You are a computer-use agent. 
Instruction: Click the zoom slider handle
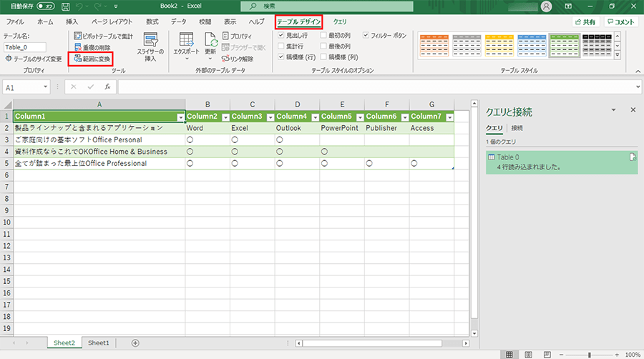pyautogui.click(x=590, y=355)
